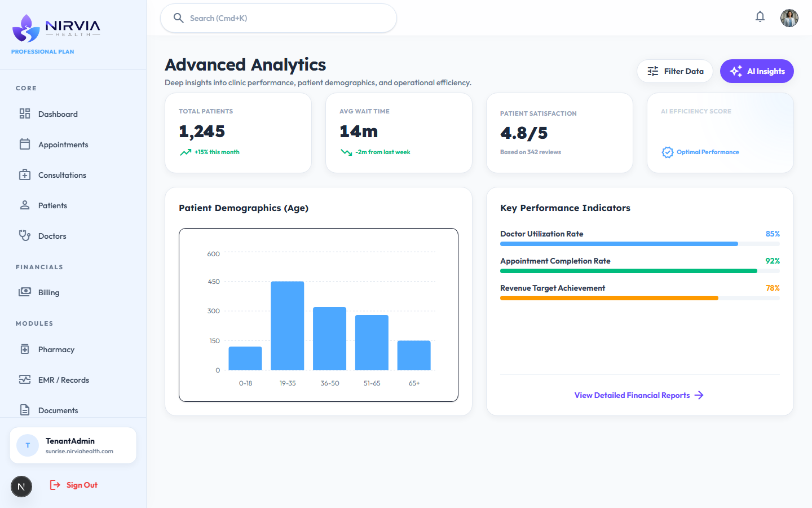Click the Pharmacy icon
The image size is (812, 508).
25,349
